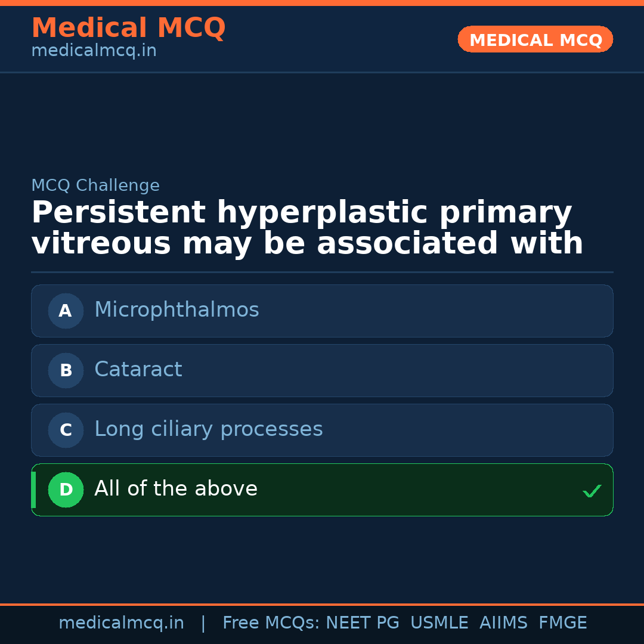Click AIIMS in the footer
Viewport: 644px width, 644px height.
pos(503,623)
